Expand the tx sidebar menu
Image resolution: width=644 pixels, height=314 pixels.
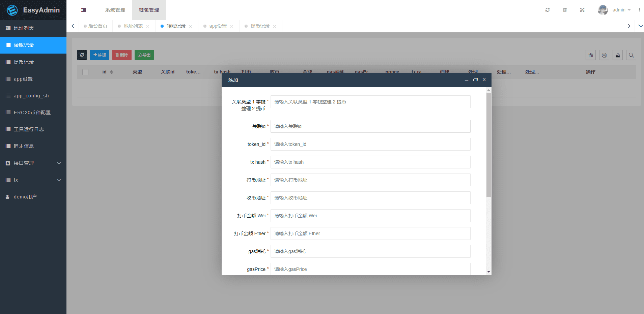point(33,180)
